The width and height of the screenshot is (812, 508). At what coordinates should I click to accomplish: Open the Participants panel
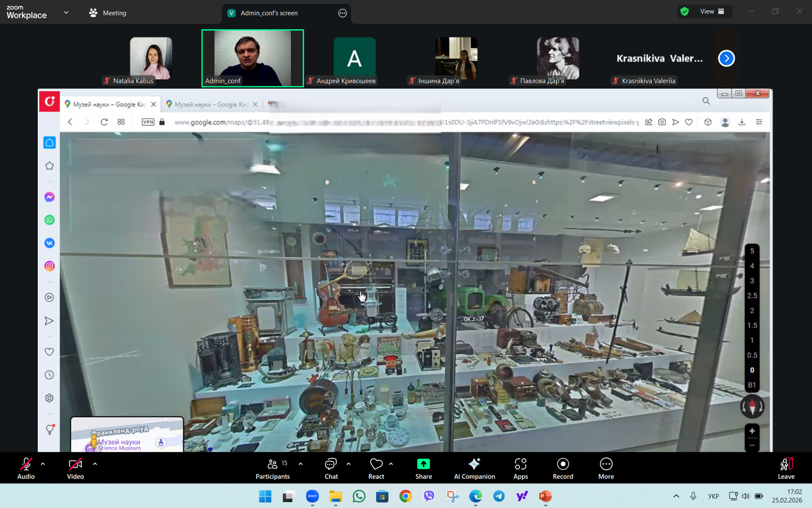coord(272,468)
